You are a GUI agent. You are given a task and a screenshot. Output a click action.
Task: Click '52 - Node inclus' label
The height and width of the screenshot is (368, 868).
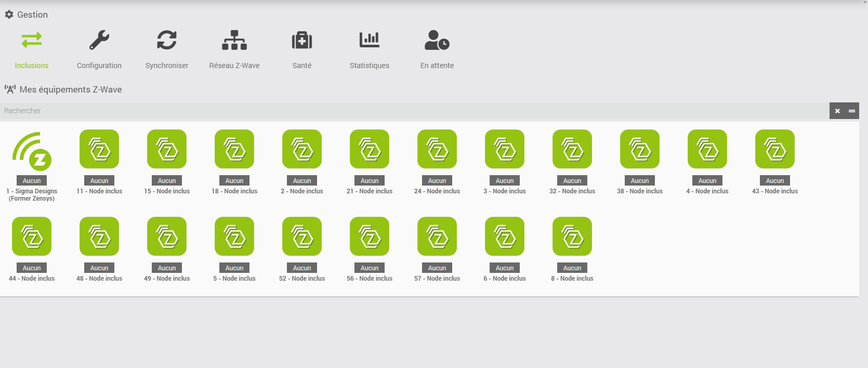click(x=302, y=279)
